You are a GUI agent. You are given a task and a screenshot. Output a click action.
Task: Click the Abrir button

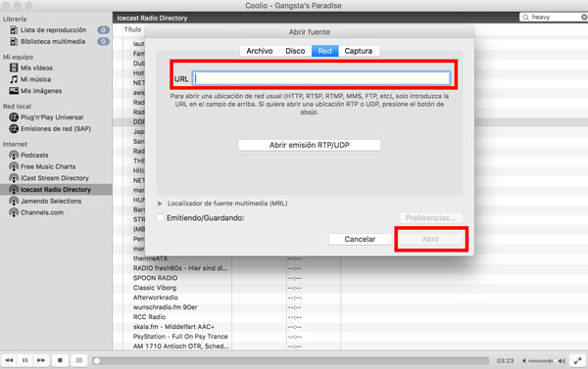pyautogui.click(x=430, y=239)
